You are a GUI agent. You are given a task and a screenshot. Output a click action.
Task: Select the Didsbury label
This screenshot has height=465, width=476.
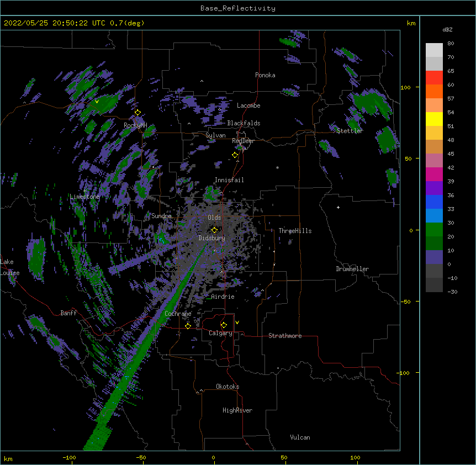(212, 238)
